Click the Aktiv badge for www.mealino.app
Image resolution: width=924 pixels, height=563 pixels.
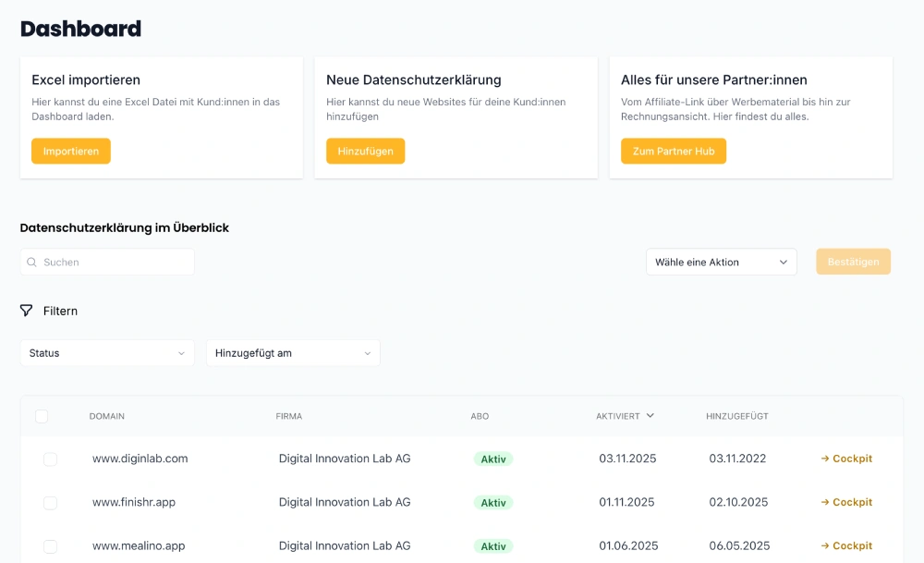pos(493,546)
